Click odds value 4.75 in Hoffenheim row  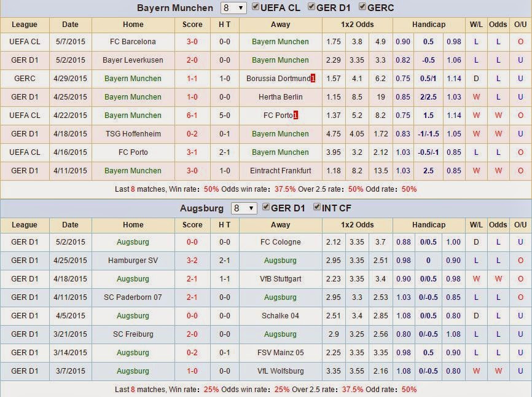(x=333, y=134)
